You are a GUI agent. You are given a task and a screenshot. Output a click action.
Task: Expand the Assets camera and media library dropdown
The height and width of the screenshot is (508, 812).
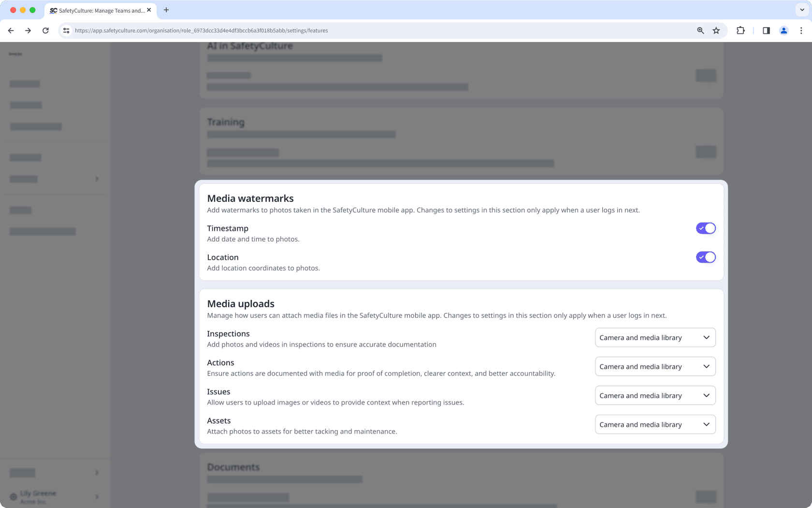(x=655, y=424)
